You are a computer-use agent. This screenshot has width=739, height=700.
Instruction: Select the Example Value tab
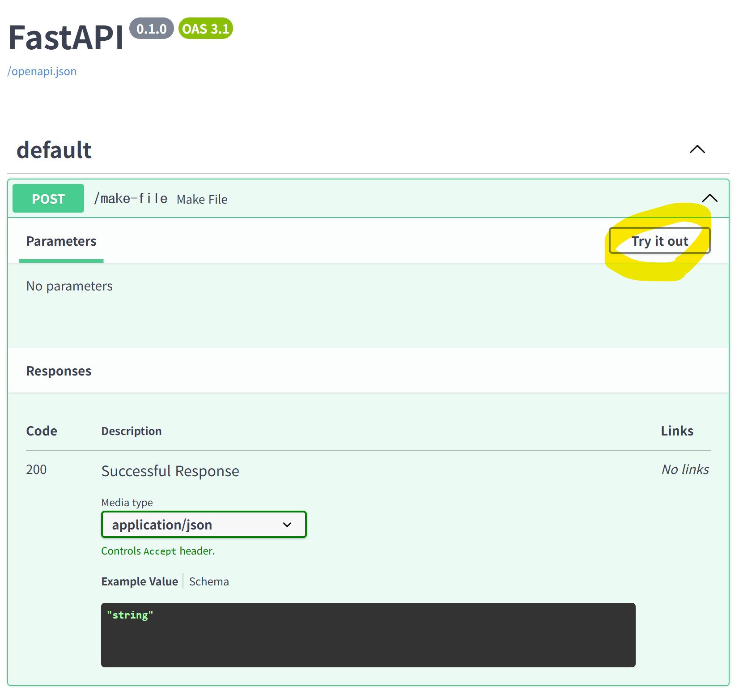[x=140, y=581]
